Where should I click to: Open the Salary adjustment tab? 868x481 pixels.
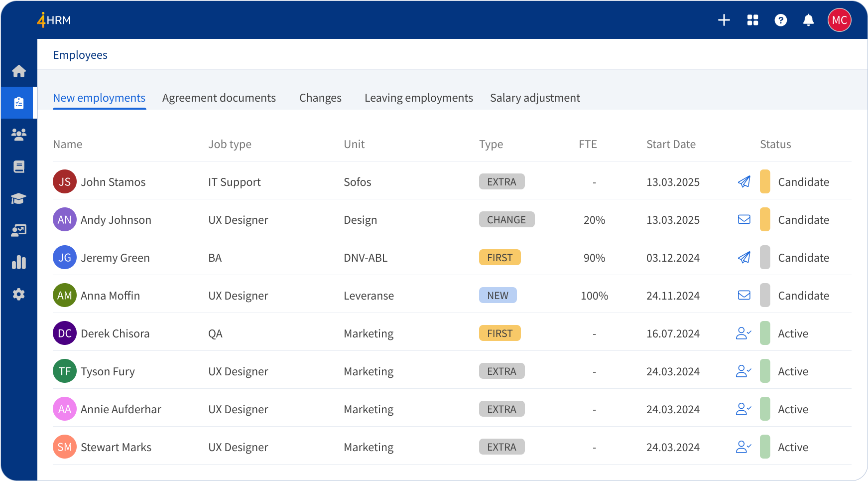tap(535, 98)
